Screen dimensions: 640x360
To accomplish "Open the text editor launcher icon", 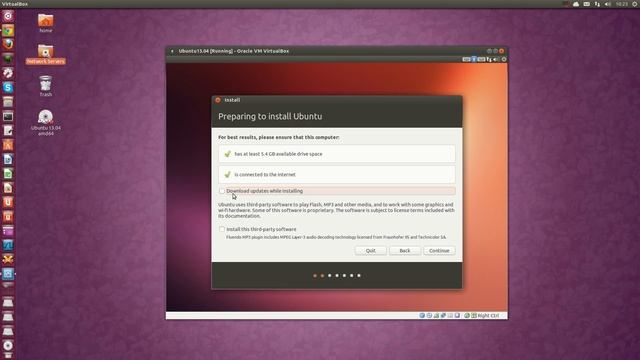I will 8,131.
